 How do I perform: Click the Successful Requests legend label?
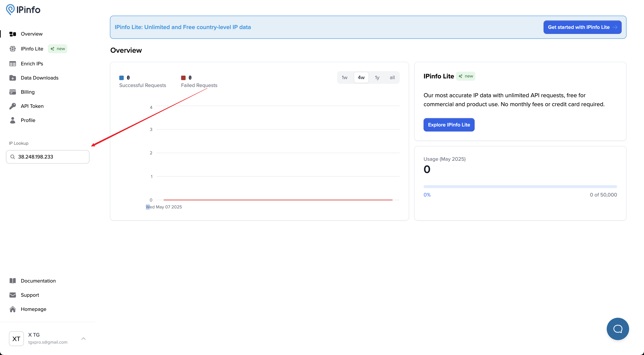click(143, 85)
